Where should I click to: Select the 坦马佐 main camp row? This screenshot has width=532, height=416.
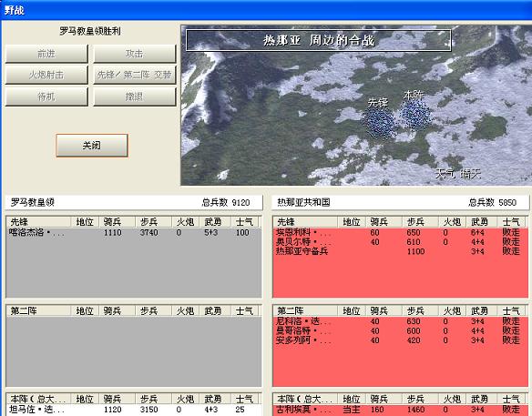(x=134, y=410)
